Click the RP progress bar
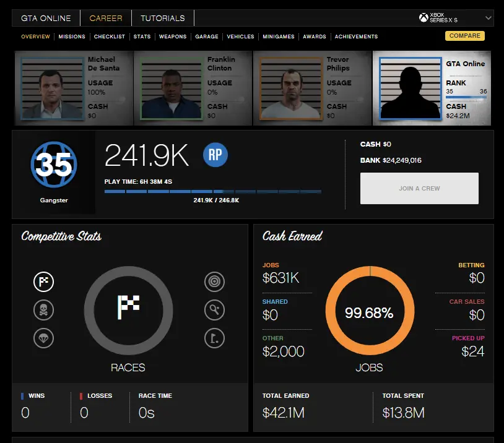 (212, 192)
